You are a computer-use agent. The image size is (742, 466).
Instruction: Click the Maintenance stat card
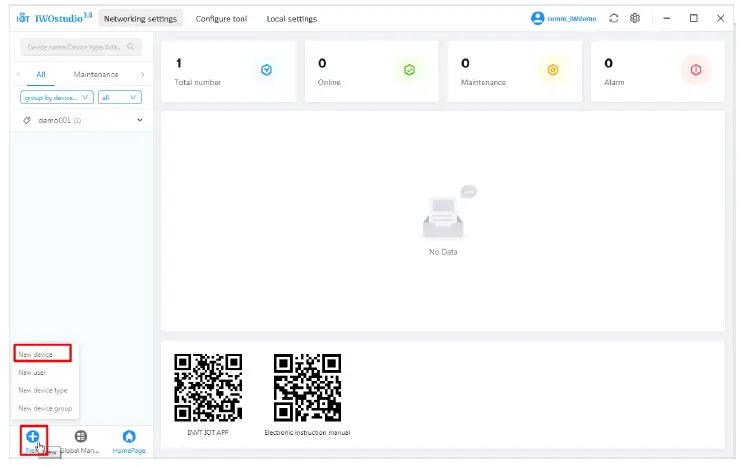tap(515, 71)
